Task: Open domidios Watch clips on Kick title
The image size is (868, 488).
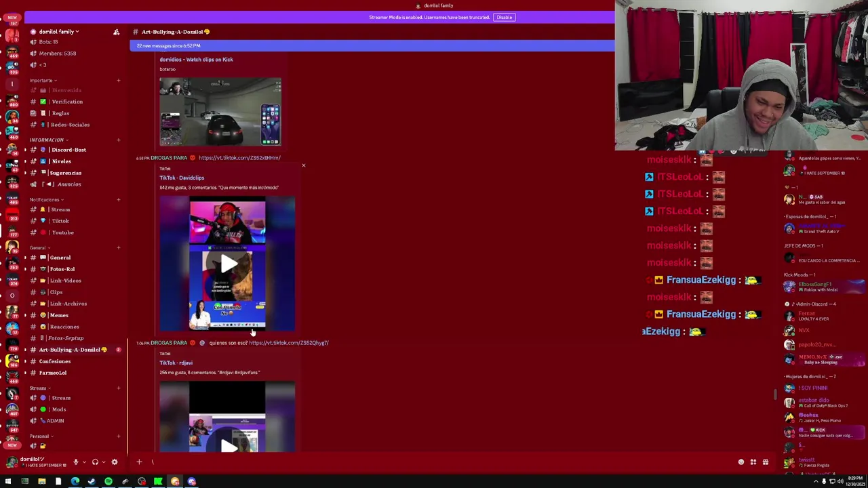Action: tap(196, 60)
